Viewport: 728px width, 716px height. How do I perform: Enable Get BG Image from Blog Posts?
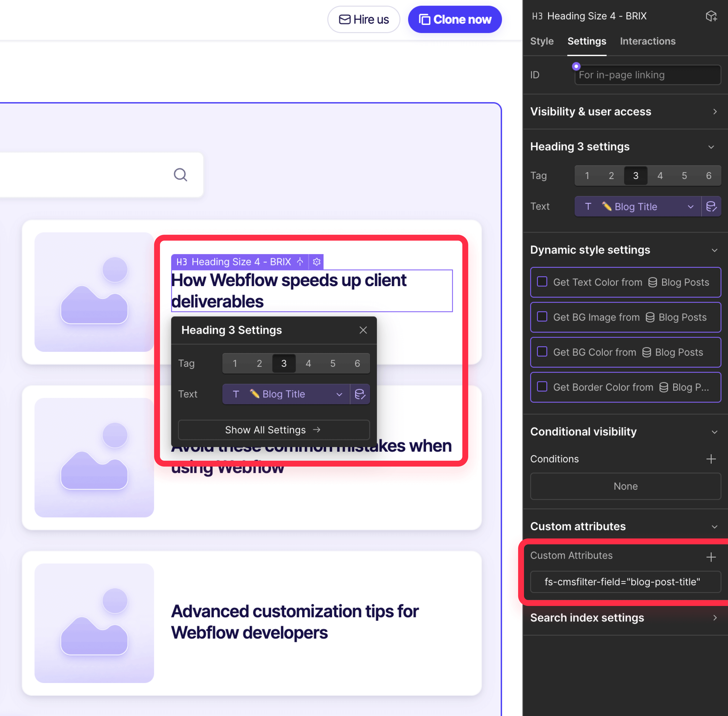(542, 317)
